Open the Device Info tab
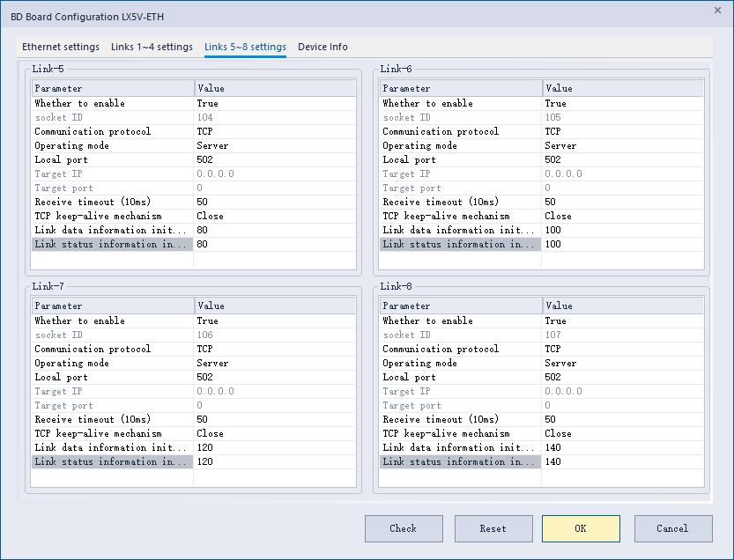This screenshot has height=560, width=734. tap(323, 47)
